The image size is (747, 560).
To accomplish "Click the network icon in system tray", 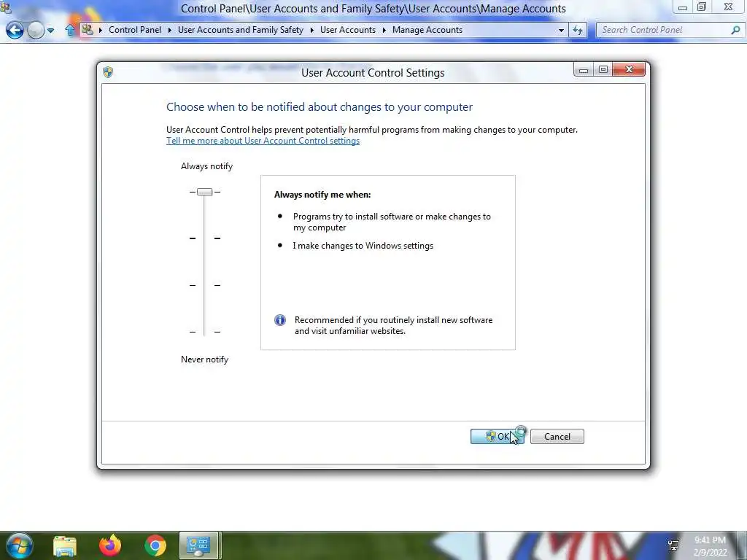I will click(x=673, y=545).
